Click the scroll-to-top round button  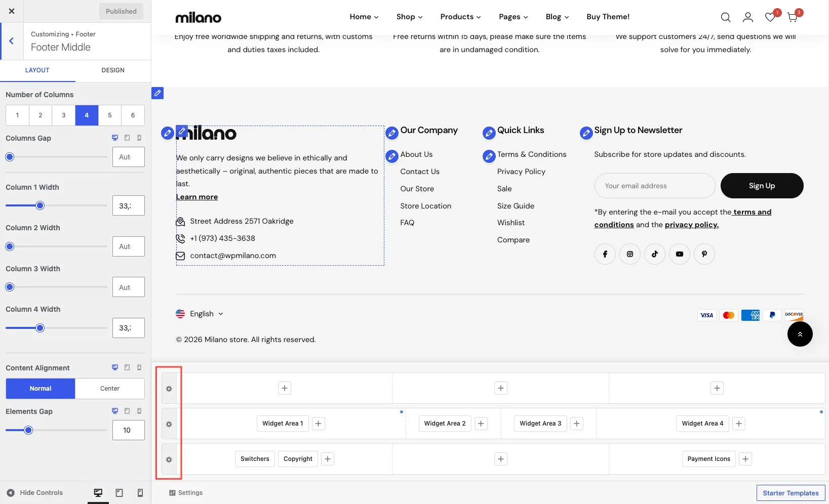click(800, 334)
